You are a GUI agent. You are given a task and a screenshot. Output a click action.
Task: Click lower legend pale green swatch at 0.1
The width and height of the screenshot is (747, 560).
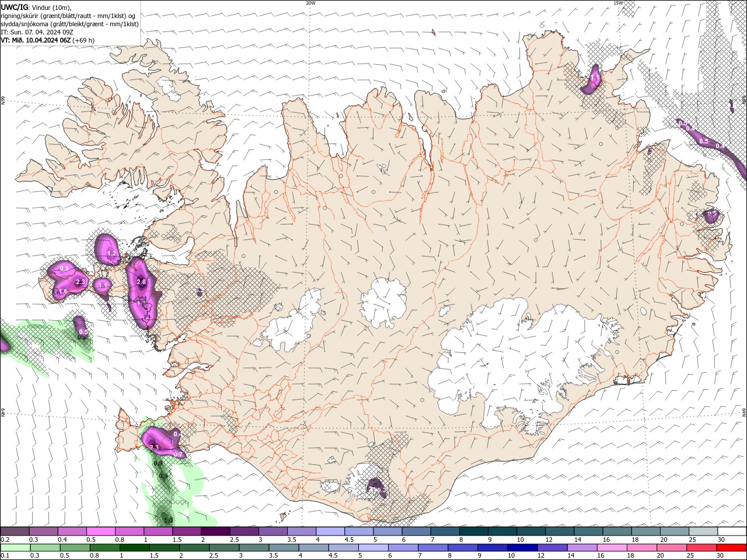click(x=15, y=547)
